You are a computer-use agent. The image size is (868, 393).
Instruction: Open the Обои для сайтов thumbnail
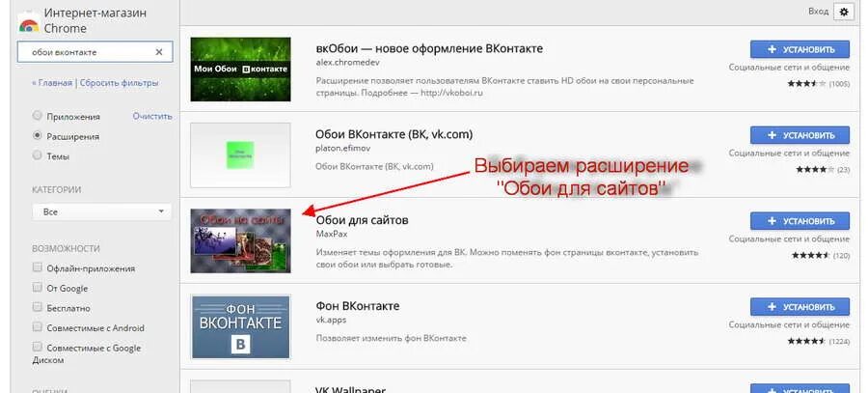[240, 240]
